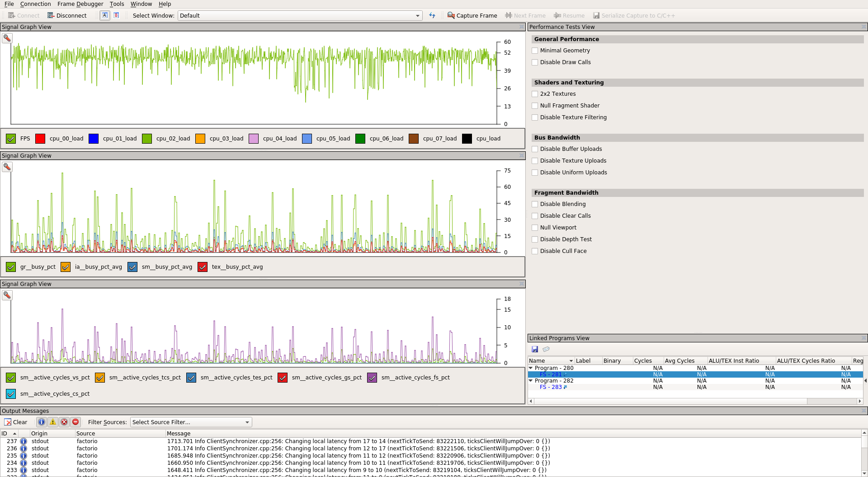Toggle info messages filter icon
The height and width of the screenshot is (477, 868).
42,422
